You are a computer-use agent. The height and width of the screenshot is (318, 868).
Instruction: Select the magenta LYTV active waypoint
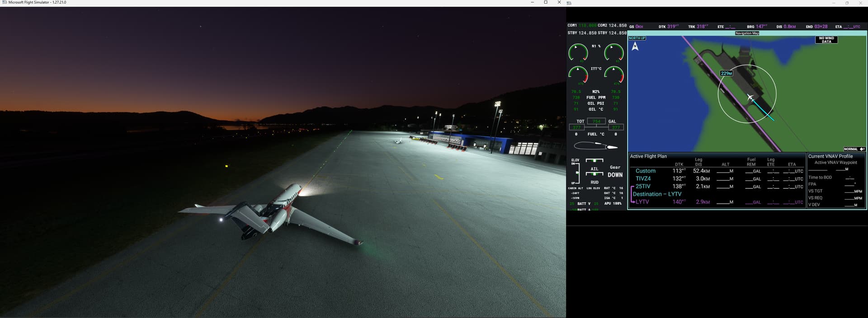pos(642,202)
